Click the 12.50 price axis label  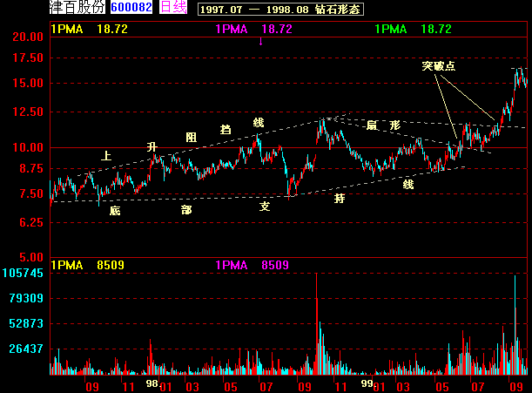(x=28, y=112)
